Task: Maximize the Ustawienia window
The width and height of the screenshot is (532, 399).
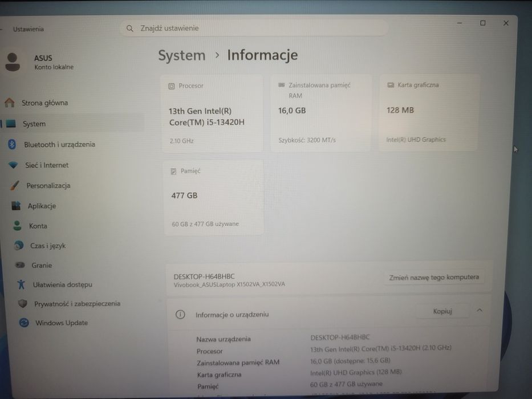Action: point(483,23)
